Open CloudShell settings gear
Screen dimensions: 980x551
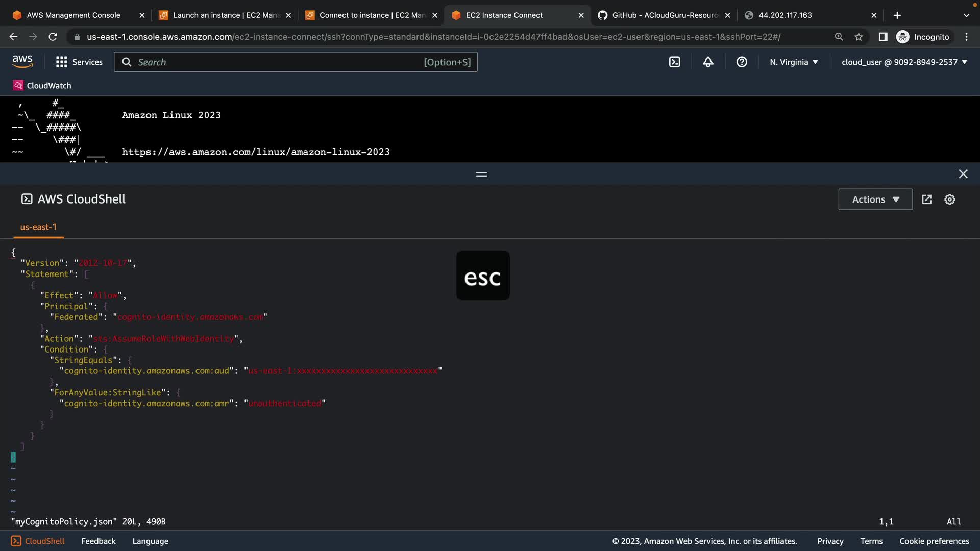[x=949, y=199]
